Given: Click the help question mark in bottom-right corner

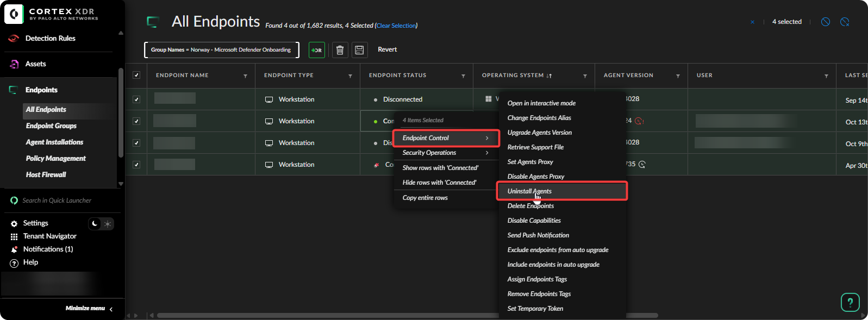Looking at the screenshot, I should click(x=850, y=302).
